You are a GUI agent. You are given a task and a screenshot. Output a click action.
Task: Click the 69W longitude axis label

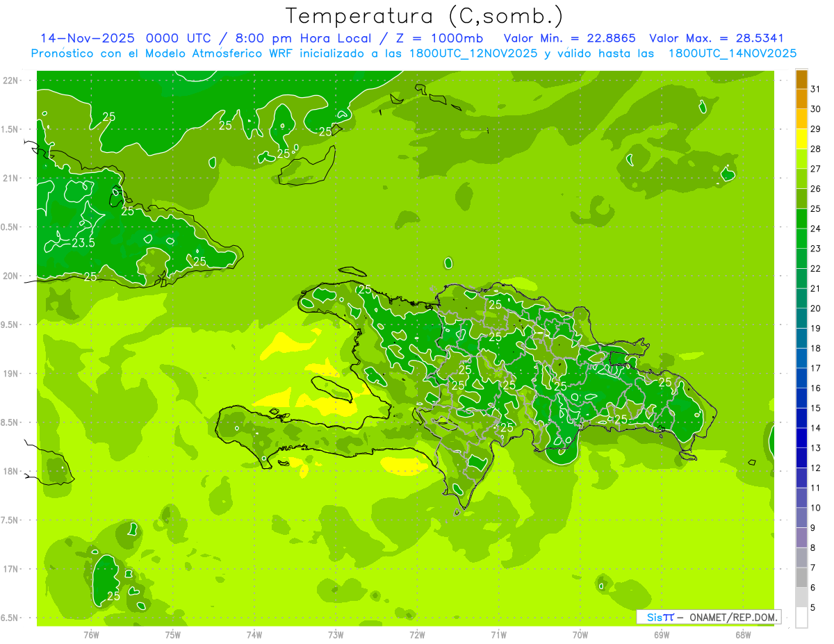[662, 634]
